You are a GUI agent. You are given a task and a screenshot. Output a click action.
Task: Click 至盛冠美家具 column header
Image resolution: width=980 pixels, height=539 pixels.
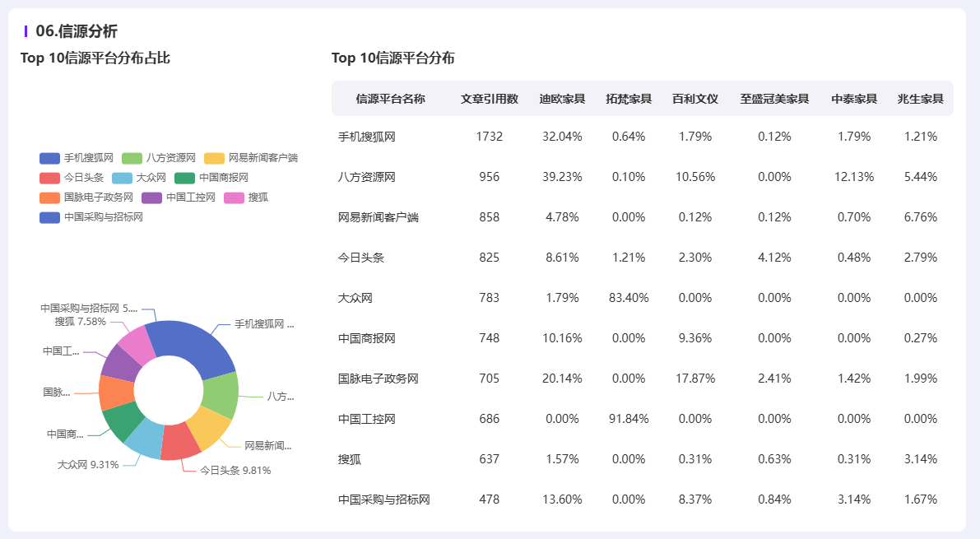[774, 99]
